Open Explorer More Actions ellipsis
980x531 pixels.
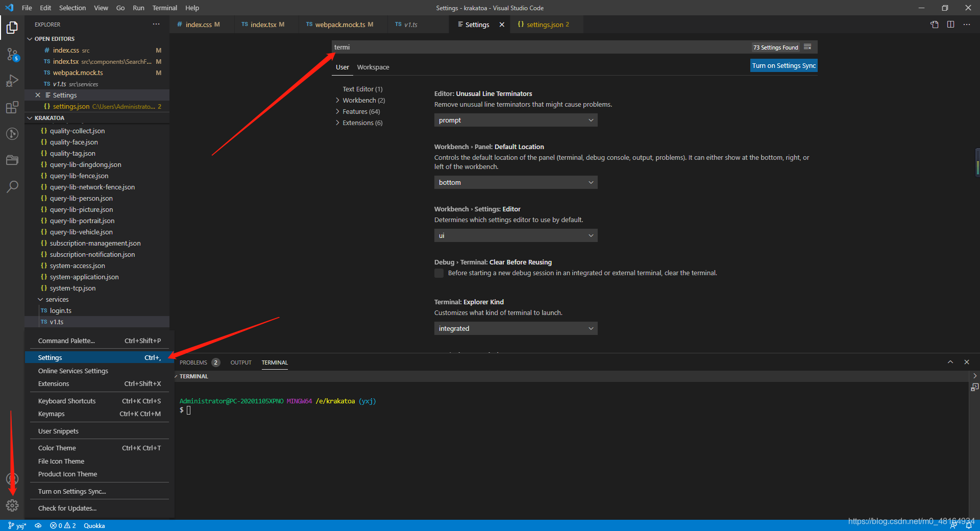156,24
